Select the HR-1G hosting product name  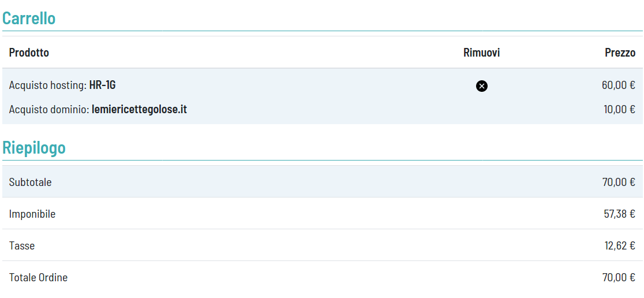tap(102, 85)
